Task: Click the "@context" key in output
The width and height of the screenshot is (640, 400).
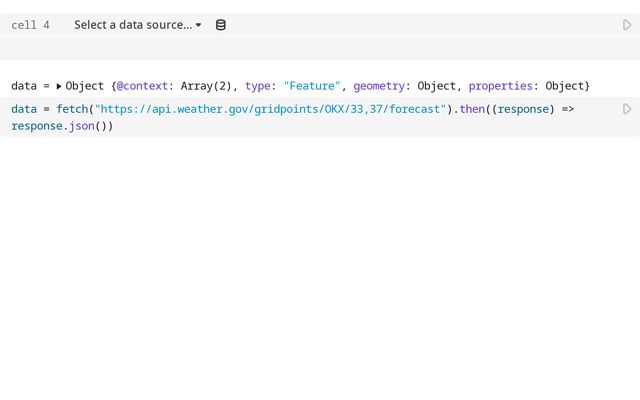Action: click(x=145, y=86)
